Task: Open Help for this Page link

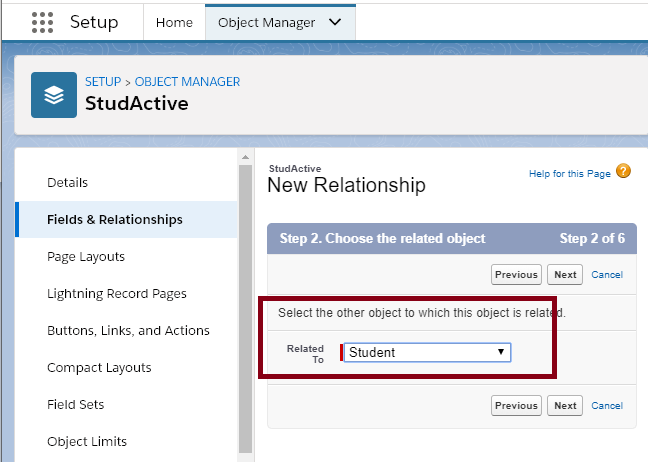Action: pyautogui.click(x=569, y=174)
